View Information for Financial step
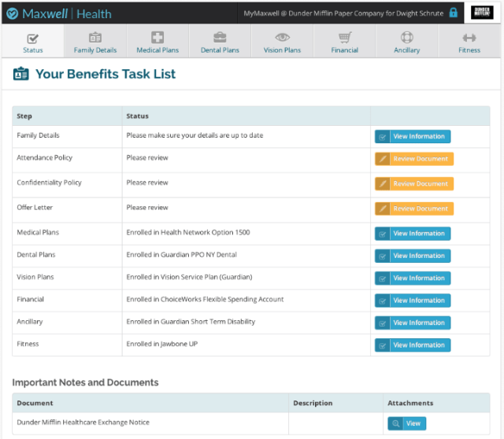This screenshot has height=439, width=504. click(x=413, y=301)
